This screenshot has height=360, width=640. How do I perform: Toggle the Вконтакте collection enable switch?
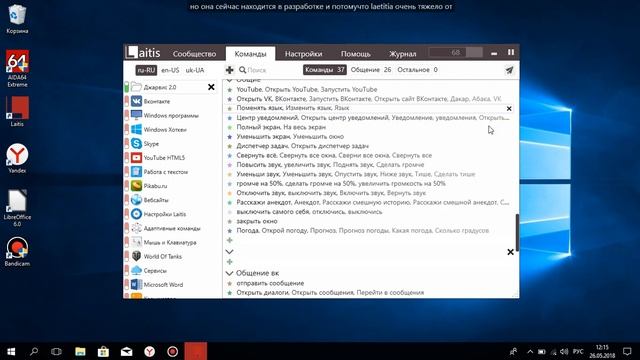coord(127,101)
